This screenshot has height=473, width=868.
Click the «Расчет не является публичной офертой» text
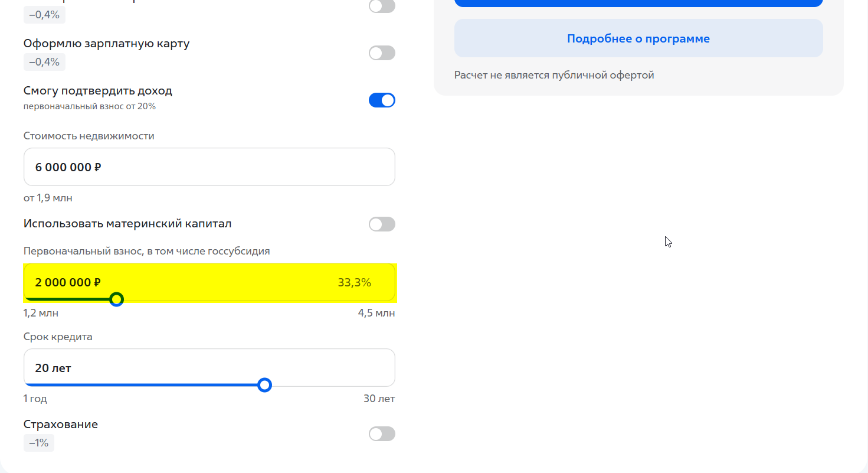pos(553,75)
